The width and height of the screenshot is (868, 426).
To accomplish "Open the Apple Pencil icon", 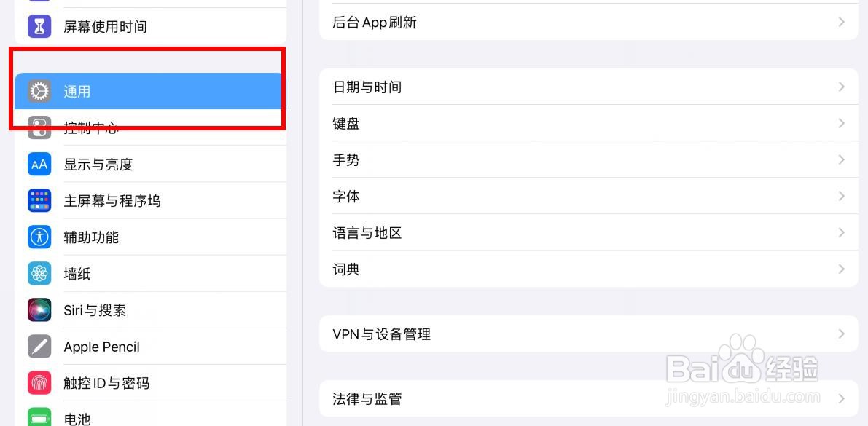I will pyautogui.click(x=39, y=347).
